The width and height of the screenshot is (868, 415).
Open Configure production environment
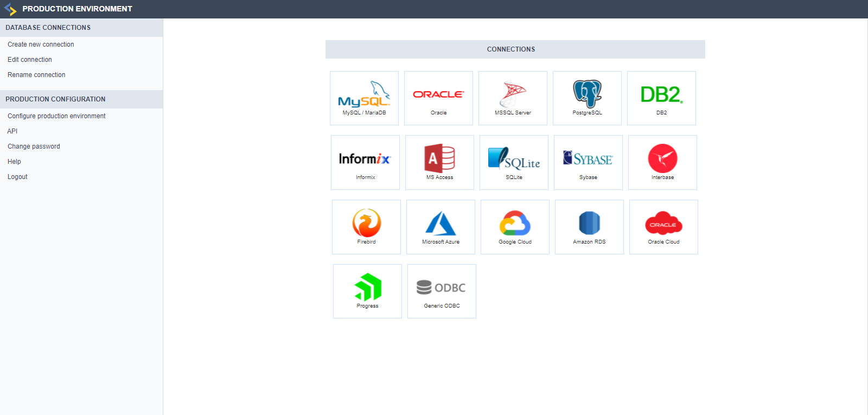click(56, 116)
